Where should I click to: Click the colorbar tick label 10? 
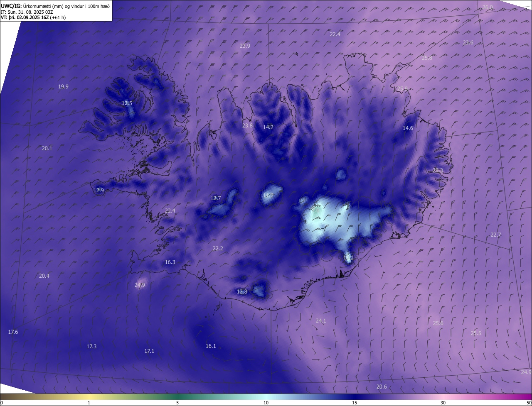pos(266,403)
